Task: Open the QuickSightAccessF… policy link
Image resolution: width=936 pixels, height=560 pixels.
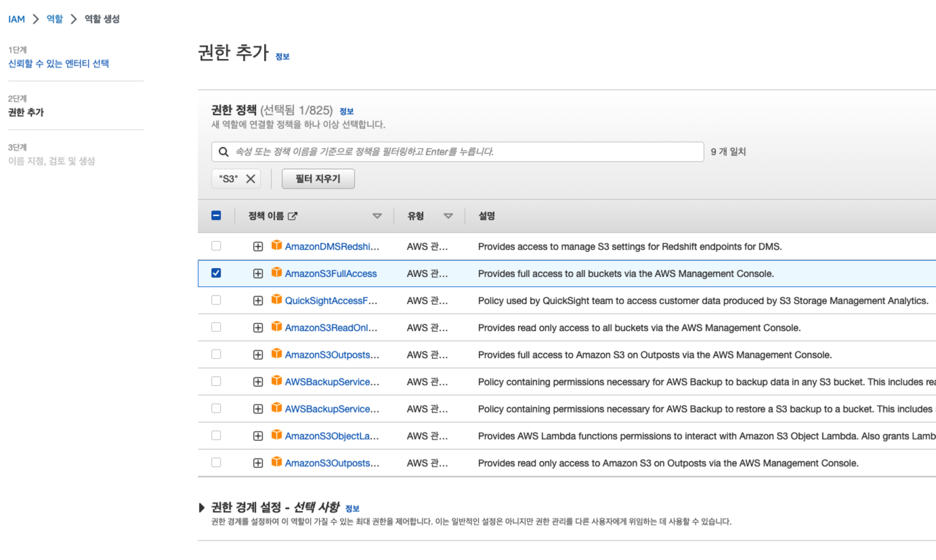Action: [x=331, y=301]
